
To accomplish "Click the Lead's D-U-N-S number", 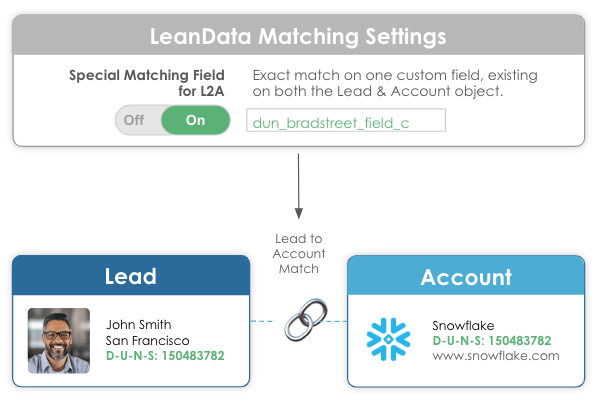I will click(165, 355).
